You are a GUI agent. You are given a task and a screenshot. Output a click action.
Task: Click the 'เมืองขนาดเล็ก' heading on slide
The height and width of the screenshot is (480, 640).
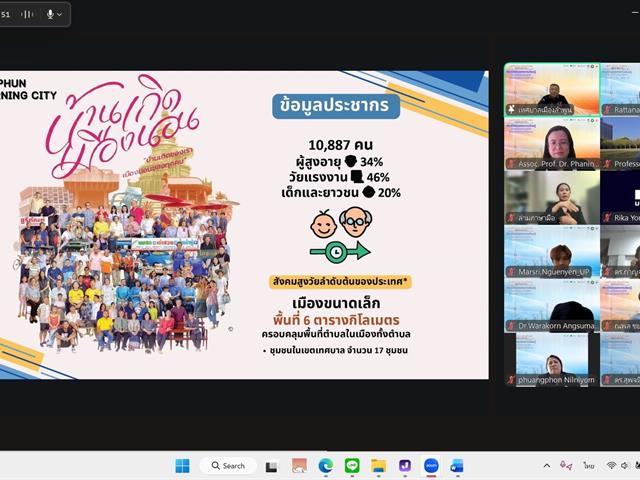(336, 303)
